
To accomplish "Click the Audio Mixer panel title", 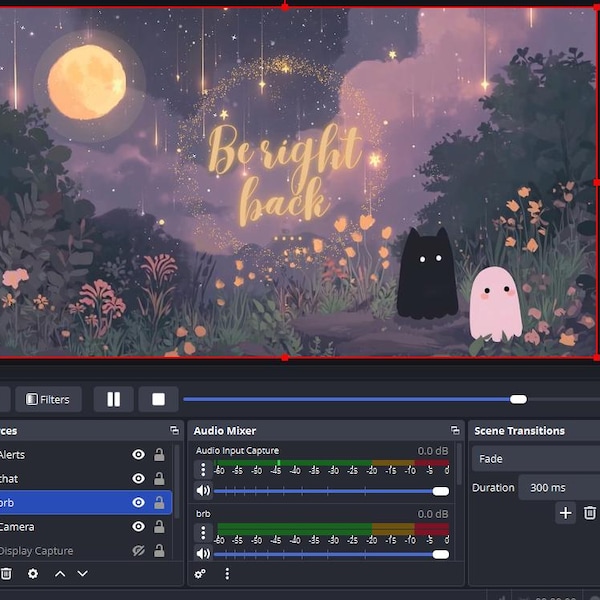I will tap(225, 431).
